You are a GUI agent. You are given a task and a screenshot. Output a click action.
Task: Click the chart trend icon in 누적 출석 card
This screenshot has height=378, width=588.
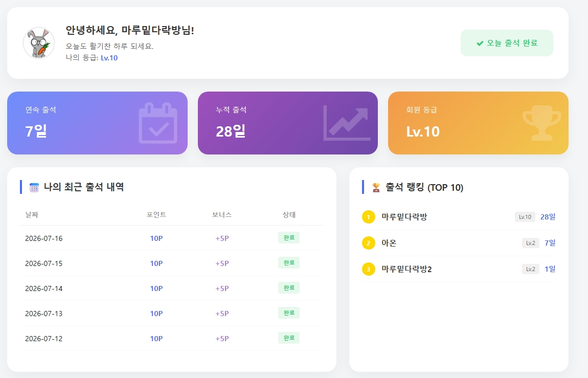(347, 123)
